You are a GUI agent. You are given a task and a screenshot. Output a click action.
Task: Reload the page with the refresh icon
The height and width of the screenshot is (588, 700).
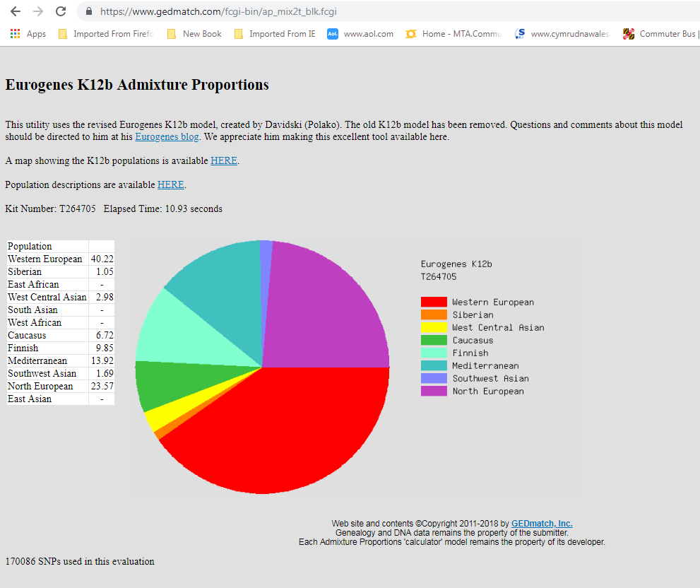coord(61,11)
